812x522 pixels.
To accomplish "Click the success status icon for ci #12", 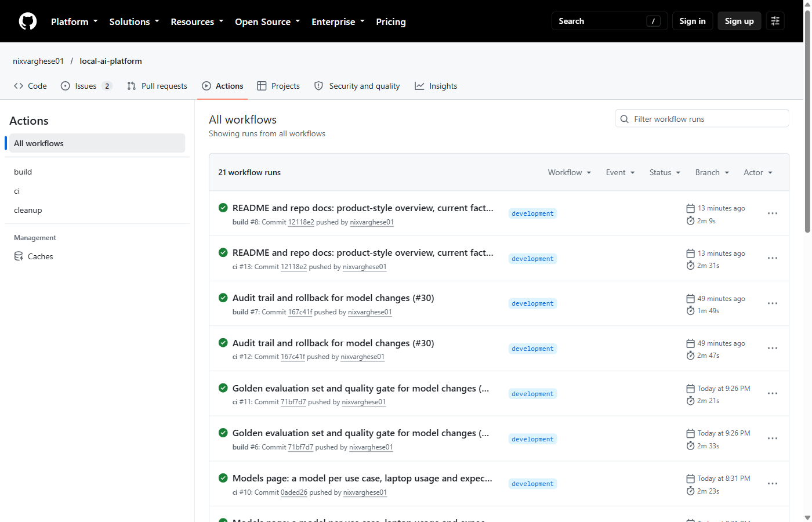I will (x=223, y=343).
